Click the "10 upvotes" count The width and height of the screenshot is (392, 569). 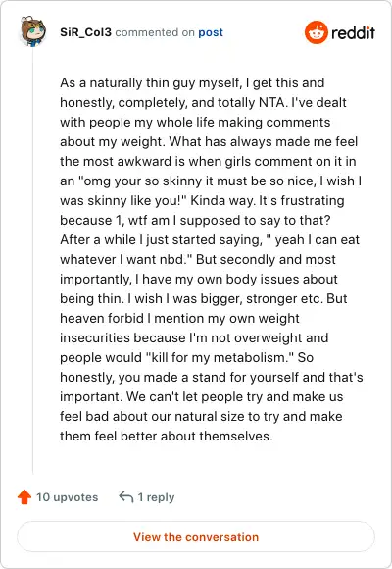click(x=67, y=497)
